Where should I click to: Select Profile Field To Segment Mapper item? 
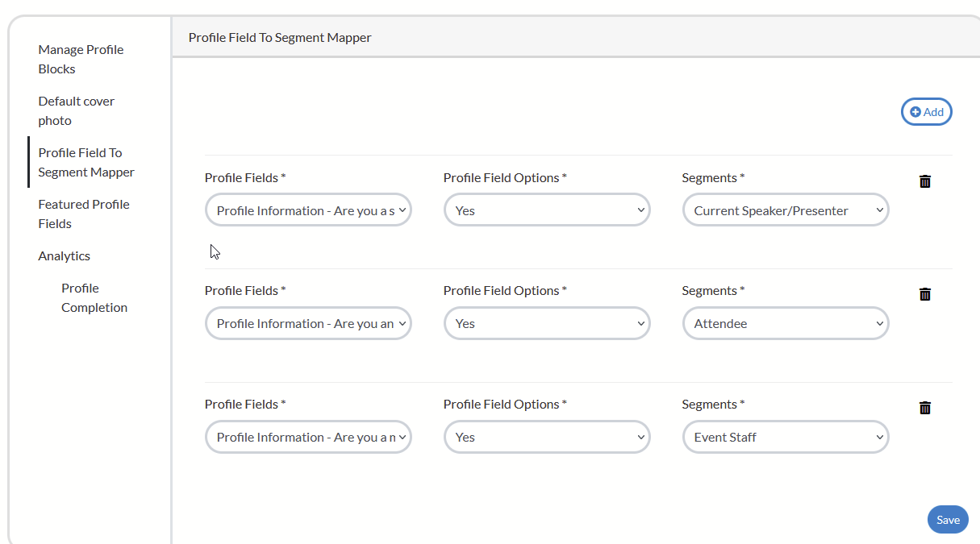(85, 162)
